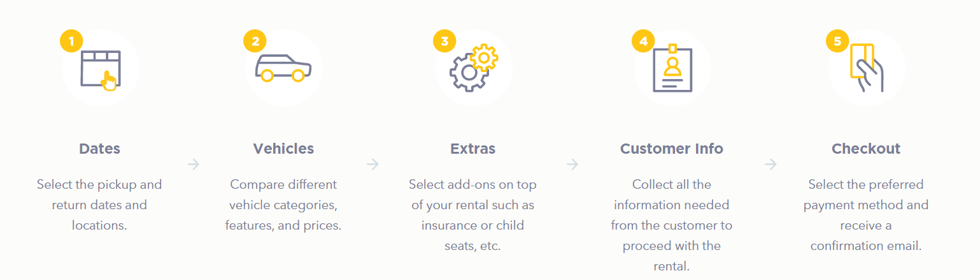Go to the Checkout heading
Viewport: 980px width, 280px height.
coord(866,149)
